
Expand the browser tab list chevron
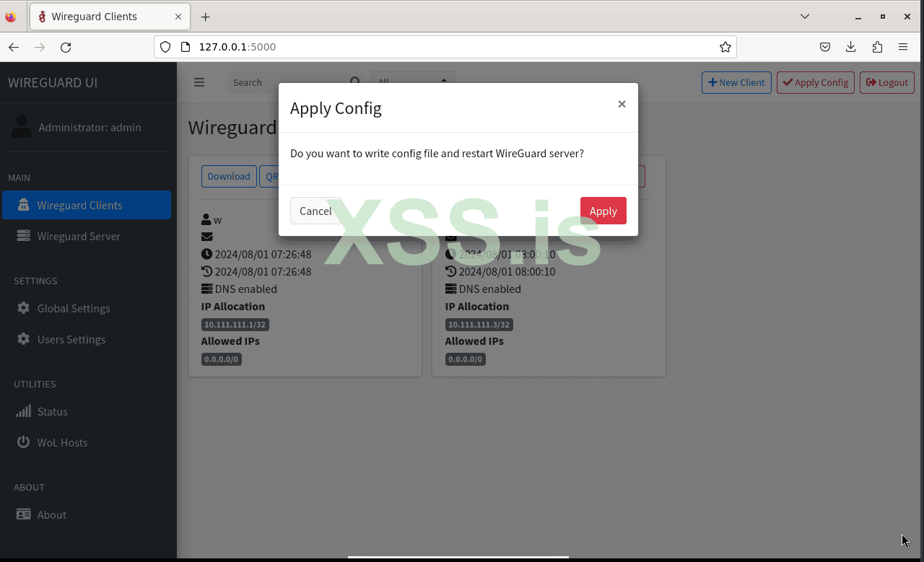(x=804, y=16)
